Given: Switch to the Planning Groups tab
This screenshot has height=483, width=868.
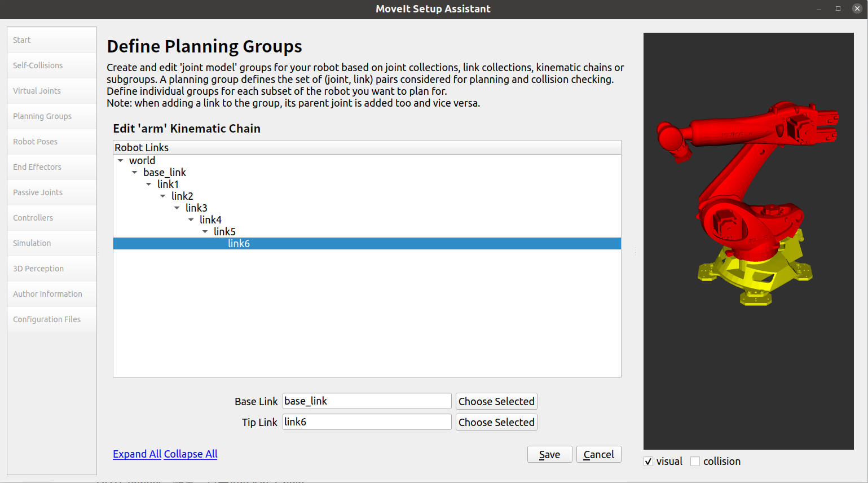Looking at the screenshot, I should point(51,116).
